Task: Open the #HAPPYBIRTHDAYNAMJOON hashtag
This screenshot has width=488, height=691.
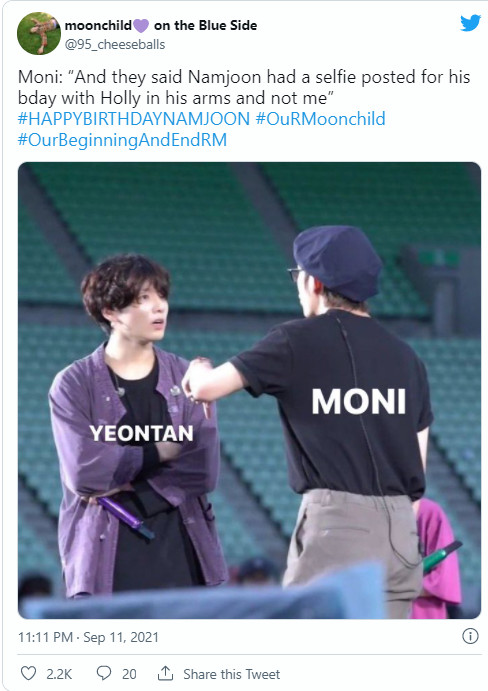Action: click(134, 119)
